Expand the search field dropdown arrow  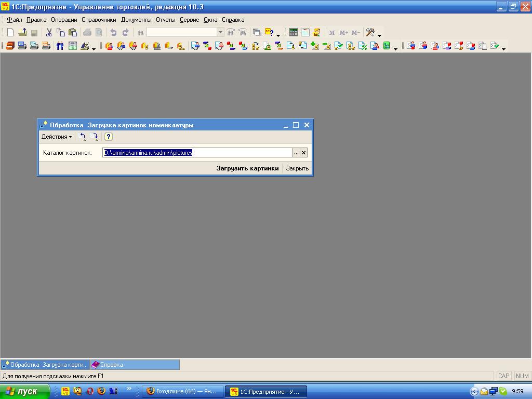coord(220,32)
